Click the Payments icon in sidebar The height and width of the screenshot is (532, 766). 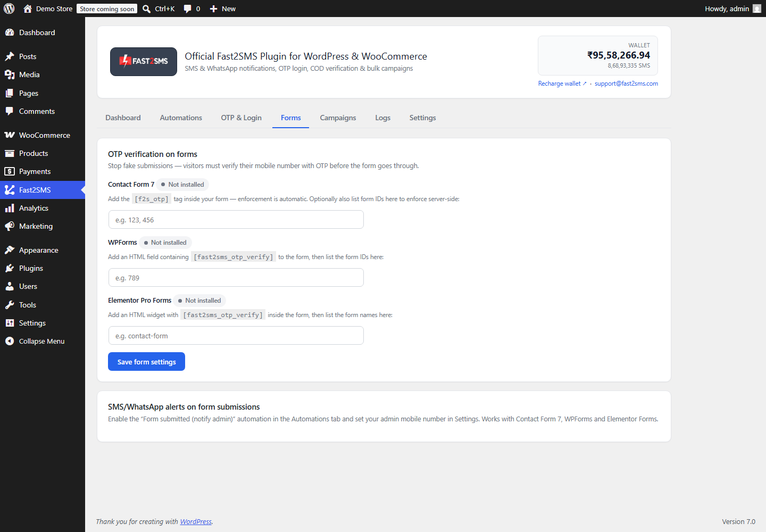[x=10, y=171]
